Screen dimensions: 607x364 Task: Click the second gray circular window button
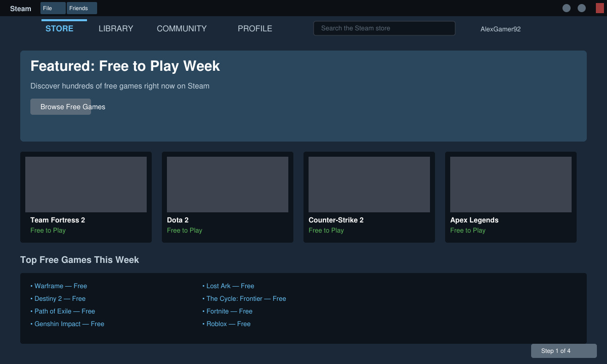[582, 8]
